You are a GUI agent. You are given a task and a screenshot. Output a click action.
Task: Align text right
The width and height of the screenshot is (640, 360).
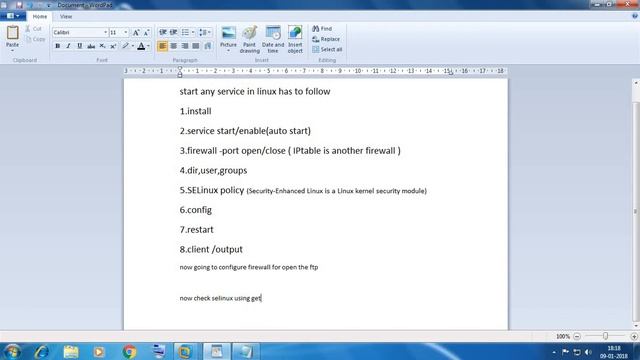[x=185, y=46]
